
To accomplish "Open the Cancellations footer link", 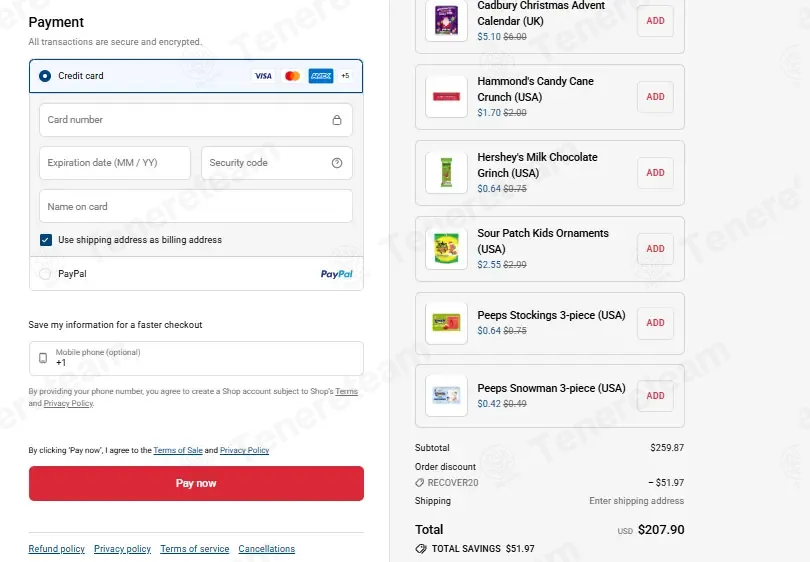I will coord(267,549).
